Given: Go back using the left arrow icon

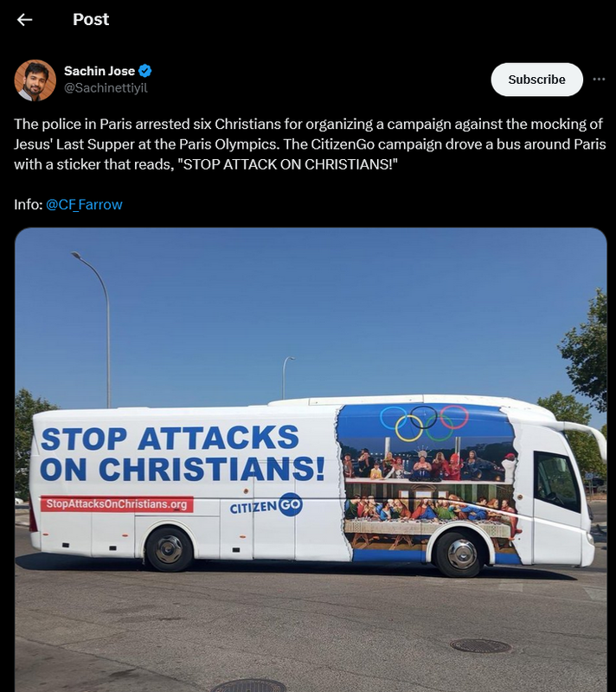Looking at the screenshot, I should click(24, 19).
